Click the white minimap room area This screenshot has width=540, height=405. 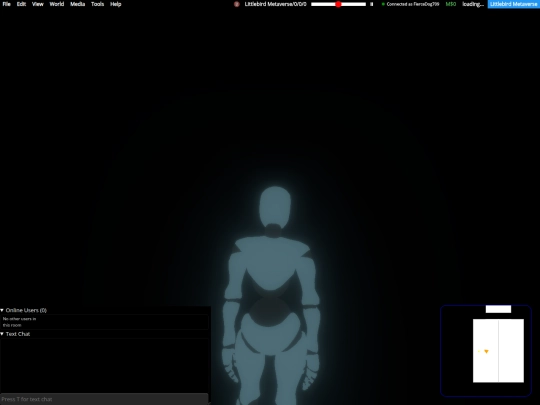(498, 351)
